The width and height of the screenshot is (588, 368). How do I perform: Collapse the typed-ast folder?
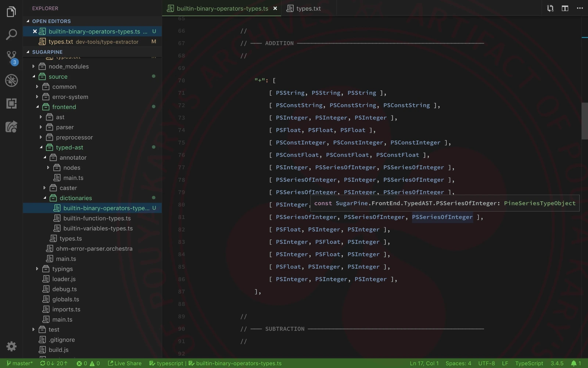tap(69, 147)
